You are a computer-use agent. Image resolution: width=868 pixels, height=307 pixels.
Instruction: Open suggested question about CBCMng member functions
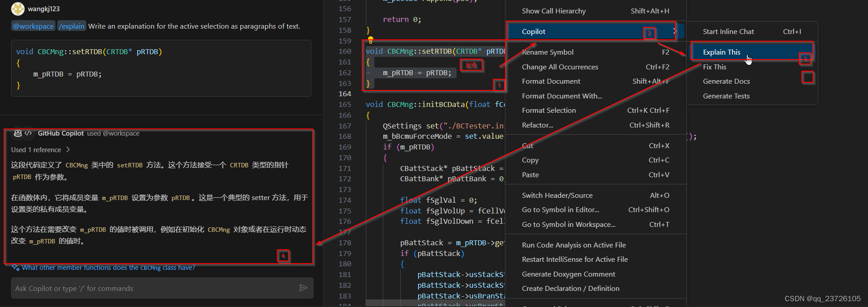[x=108, y=268]
